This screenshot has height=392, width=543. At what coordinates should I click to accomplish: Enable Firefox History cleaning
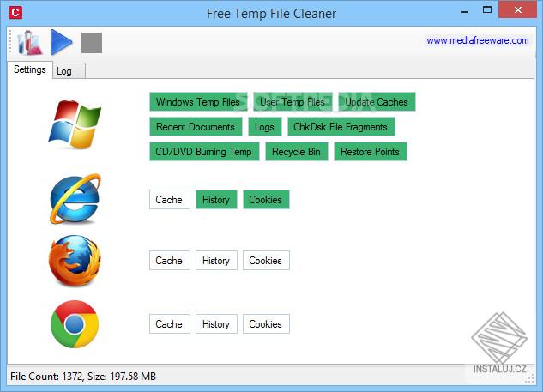click(216, 261)
